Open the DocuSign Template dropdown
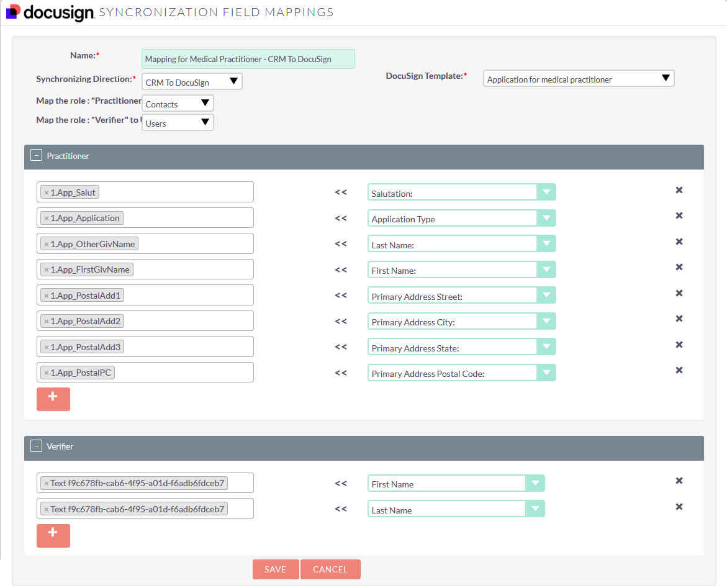 click(578, 79)
